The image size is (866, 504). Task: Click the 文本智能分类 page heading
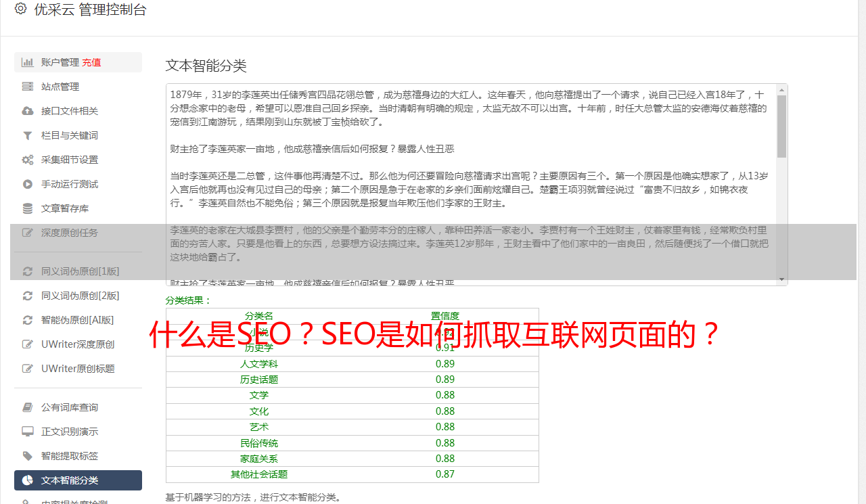click(x=206, y=66)
